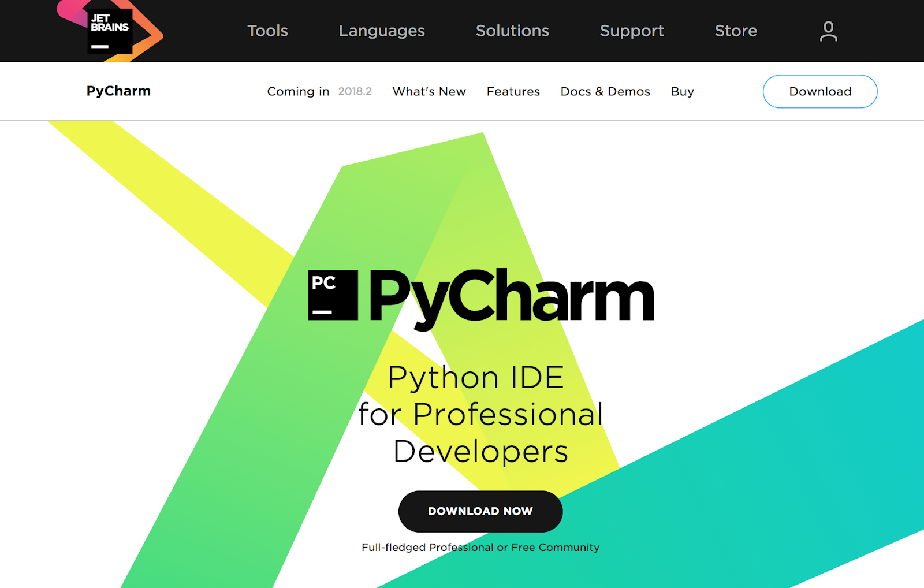The width and height of the screenshot is (924, 588).
Task: Click the DOWNLOAD NOW button
Action: pos(480,511)
